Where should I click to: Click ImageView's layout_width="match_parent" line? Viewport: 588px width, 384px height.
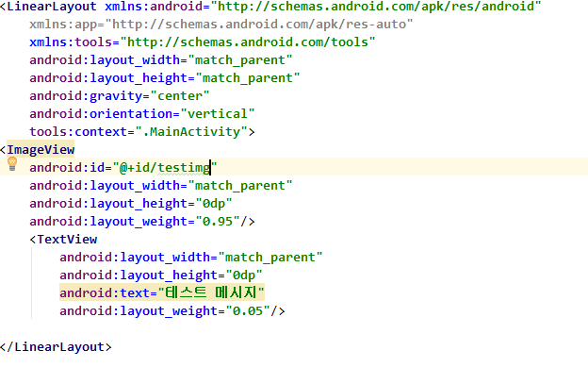click(161, 186)
